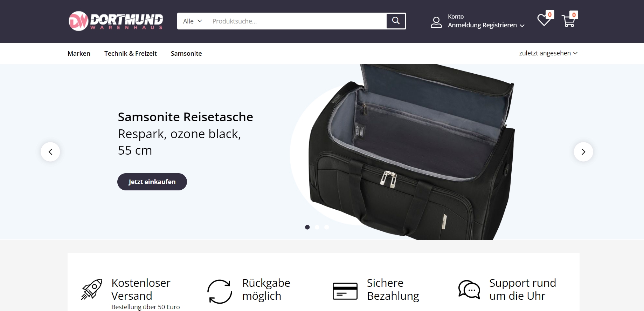Viewport: 644px width, 311px height.
Task: Open the Marken menu item
Action: [x=79, y=53]
